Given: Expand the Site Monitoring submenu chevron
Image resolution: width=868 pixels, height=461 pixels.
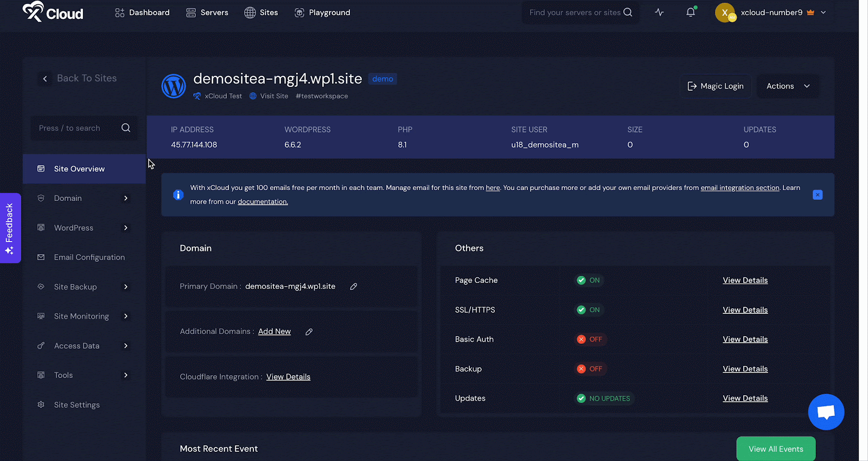Looking at the screenshot, I should click(126, 316).
